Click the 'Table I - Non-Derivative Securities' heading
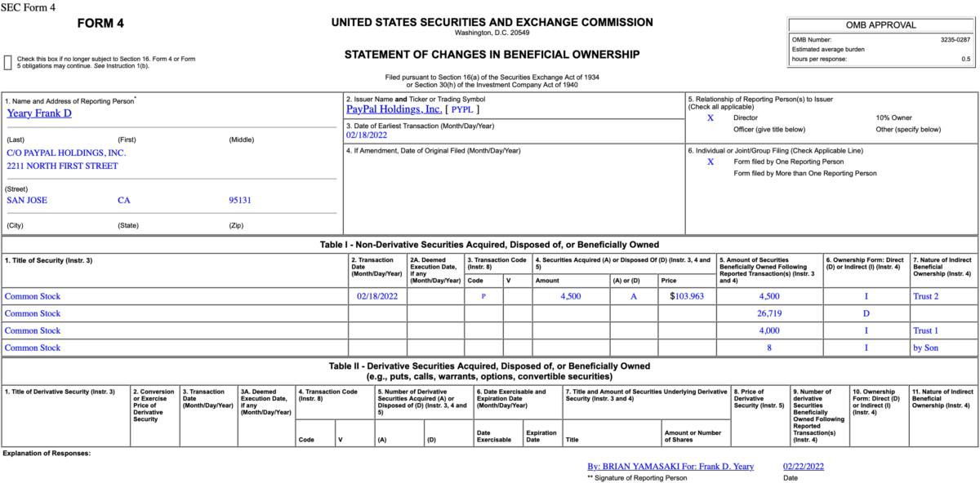The image size is (980, 483). (x=489, y=245)
